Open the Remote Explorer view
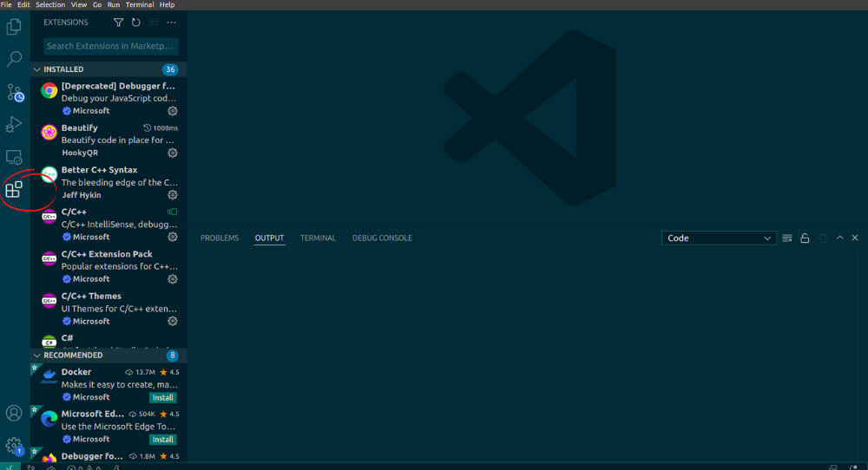This screenshot has height=470, width=868. coord(14,158)
